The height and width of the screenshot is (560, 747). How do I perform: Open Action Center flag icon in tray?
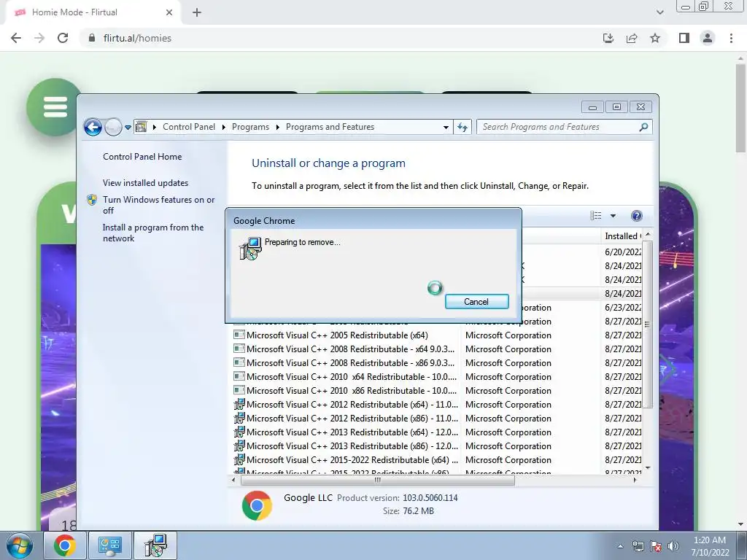(x=656, y=546)
